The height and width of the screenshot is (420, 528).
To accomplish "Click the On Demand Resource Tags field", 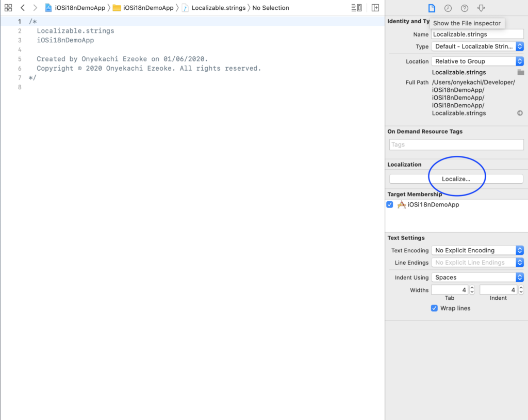I will coord(456,144).
